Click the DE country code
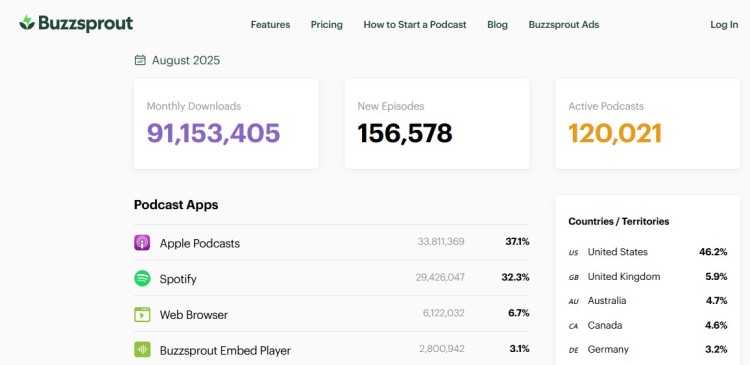 tap(573, 350)
